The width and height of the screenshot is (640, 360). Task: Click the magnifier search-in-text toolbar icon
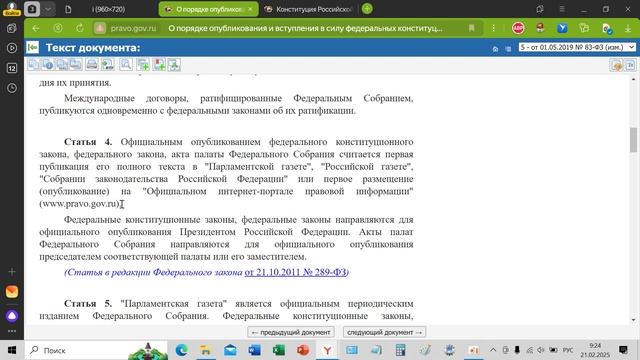(126, 64)
